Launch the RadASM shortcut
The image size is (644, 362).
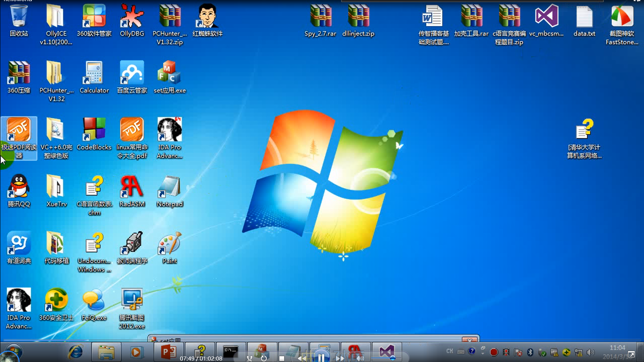pyautogui.click(x=132, y=191)
